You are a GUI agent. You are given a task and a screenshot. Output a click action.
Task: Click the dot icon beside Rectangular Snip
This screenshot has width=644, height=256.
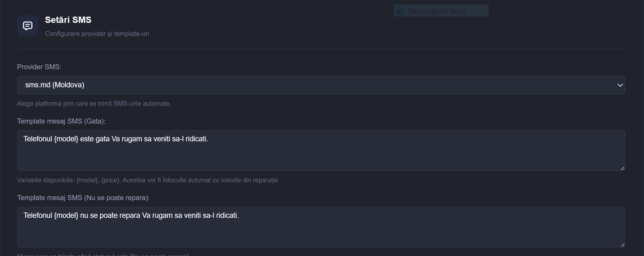pos(400,11)
